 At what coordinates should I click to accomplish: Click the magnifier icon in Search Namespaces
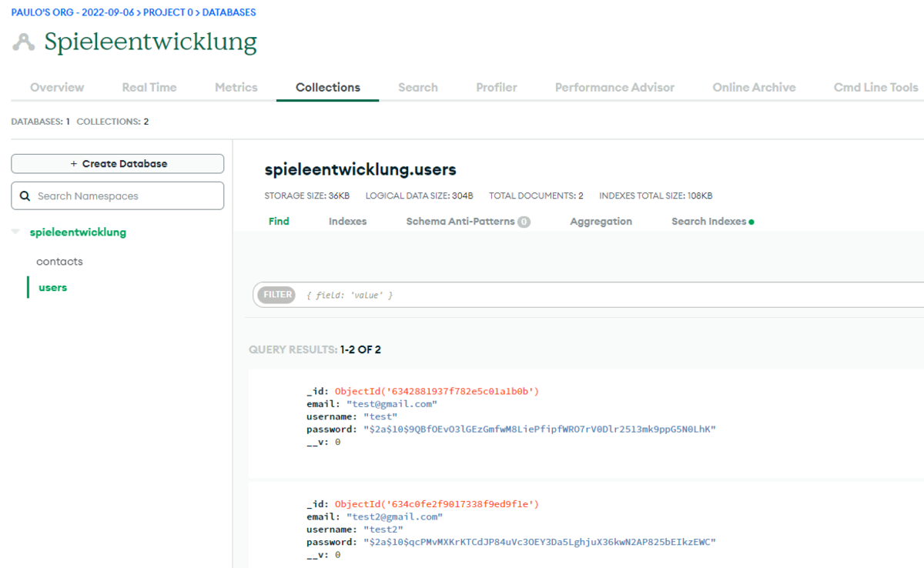point(25,196)
